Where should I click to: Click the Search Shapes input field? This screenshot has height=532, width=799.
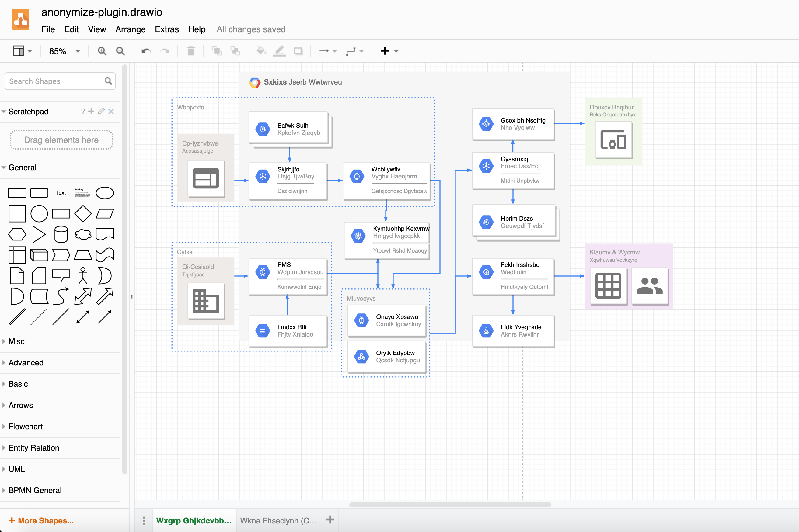click(59, 80)
